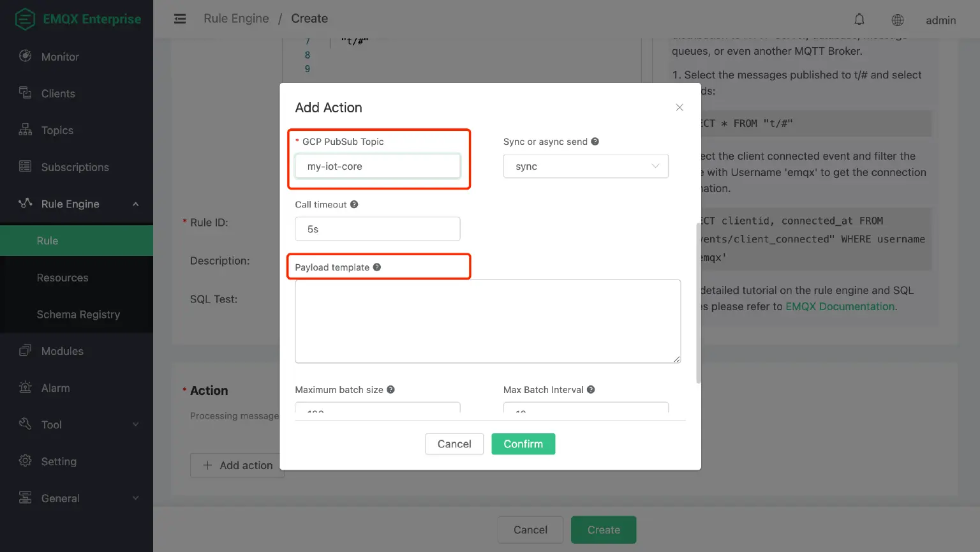This screenshot has height=552, width=980.
Task: Open the Setting gear in sidebar
Action: click(59, 461)
